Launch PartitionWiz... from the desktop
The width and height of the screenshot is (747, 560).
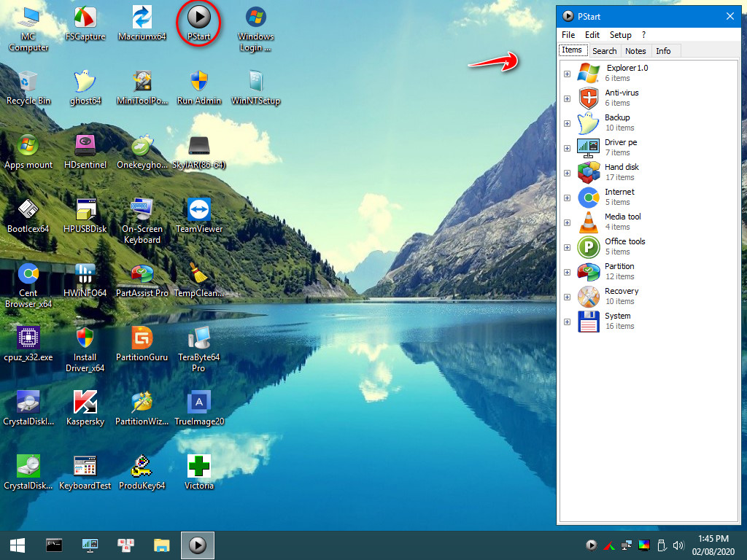click(142, 408)
